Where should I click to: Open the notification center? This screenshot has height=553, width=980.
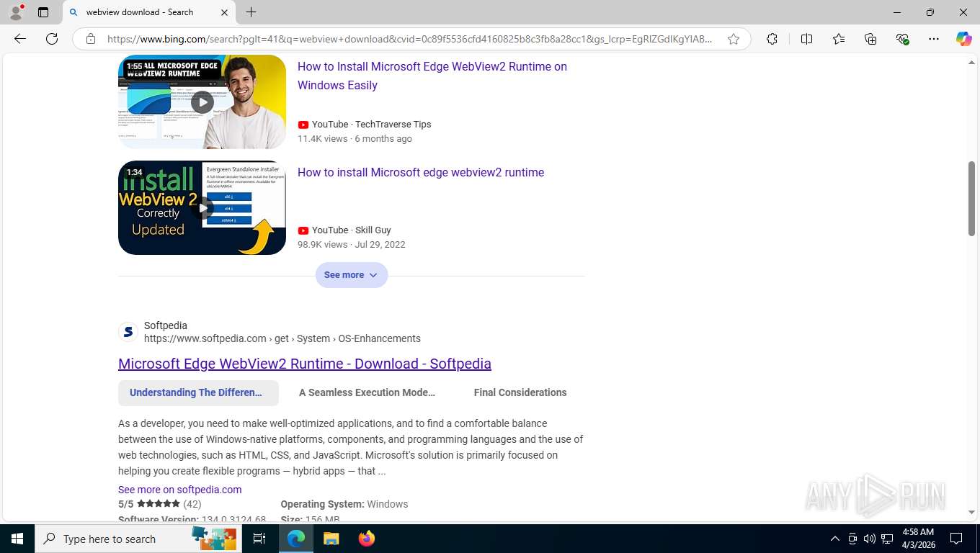point(956,539)
